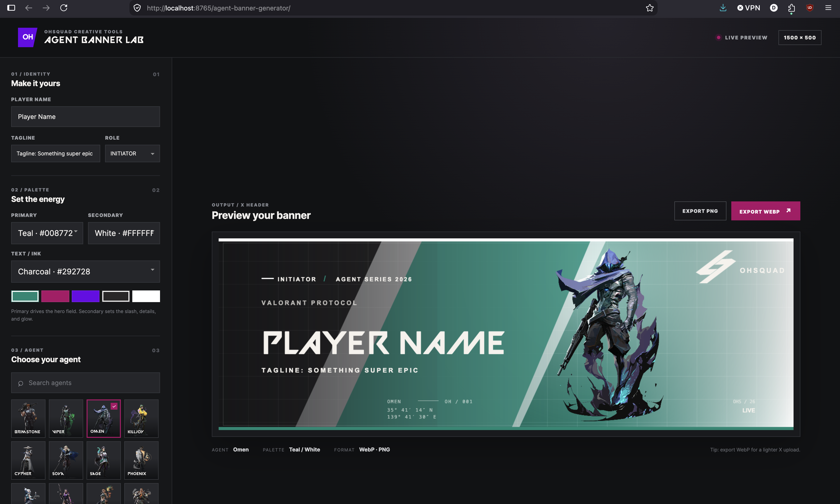Open the uBlock Origin shield icon
Viewport: 840px width, 504px height.
[810, 8]
